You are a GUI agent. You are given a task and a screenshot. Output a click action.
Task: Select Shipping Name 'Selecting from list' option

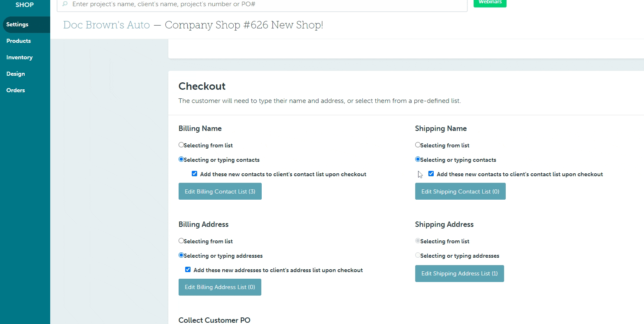point(418,145)
